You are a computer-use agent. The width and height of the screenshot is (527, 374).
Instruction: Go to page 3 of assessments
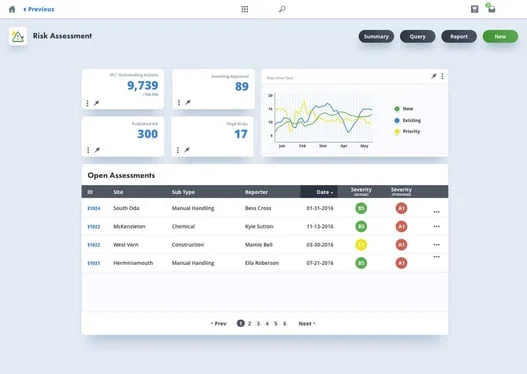(x=258, y=324)
